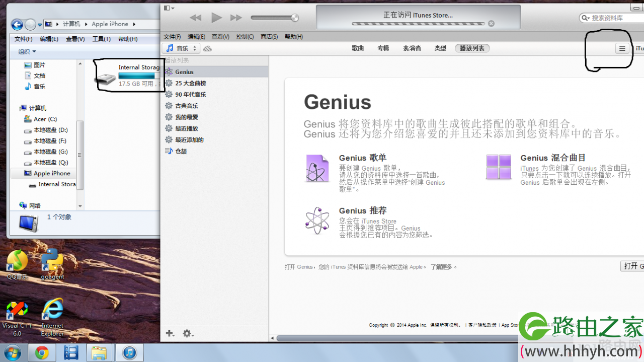Skip to next track in iTunes
Viewport: 644px width, 362px height.
point(236,18)
